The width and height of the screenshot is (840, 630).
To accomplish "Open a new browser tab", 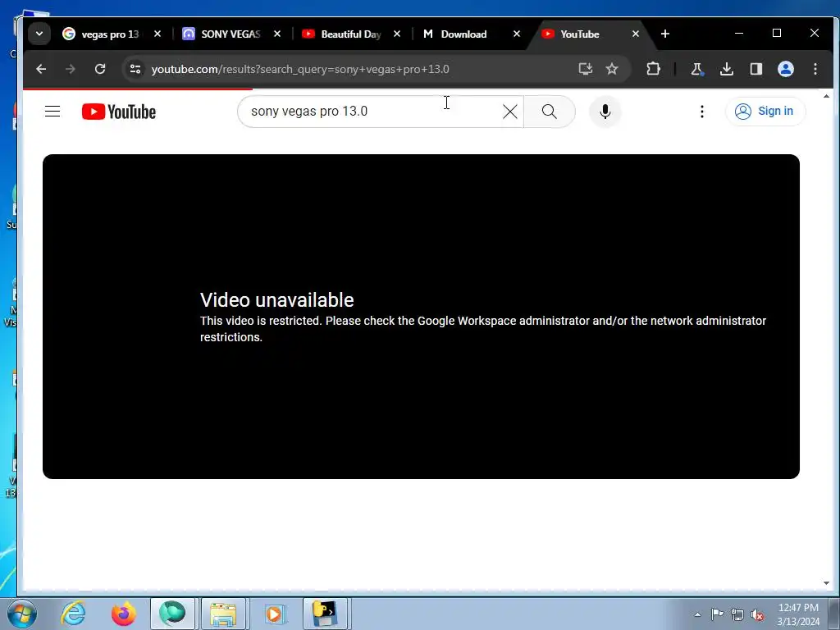I will click(x=665, y=34).
